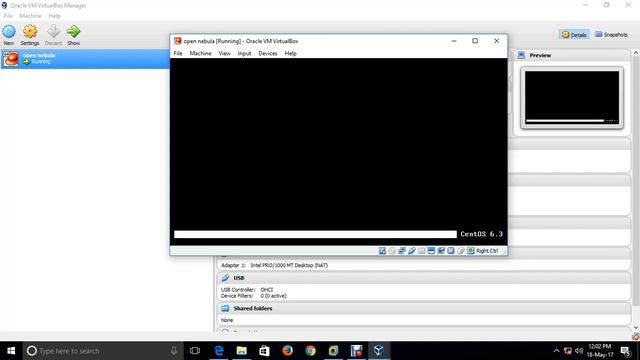Switch to the Snapshots view

[611, 35]
